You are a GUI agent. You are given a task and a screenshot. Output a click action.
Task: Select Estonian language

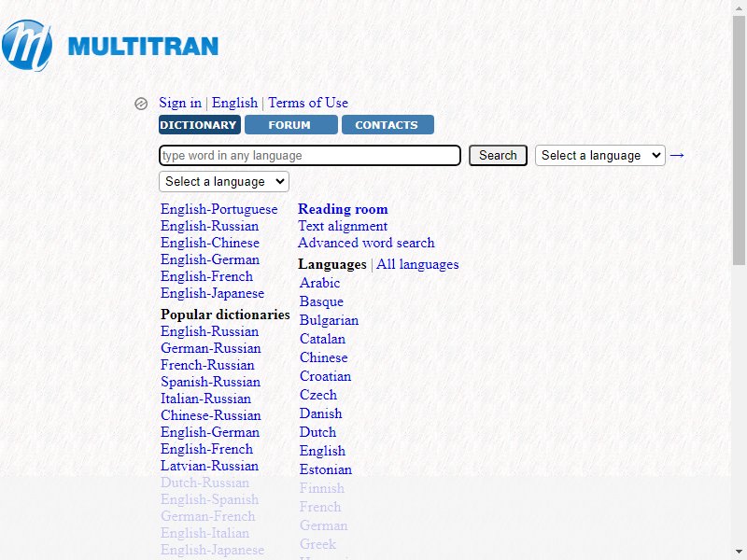(326, 469)
